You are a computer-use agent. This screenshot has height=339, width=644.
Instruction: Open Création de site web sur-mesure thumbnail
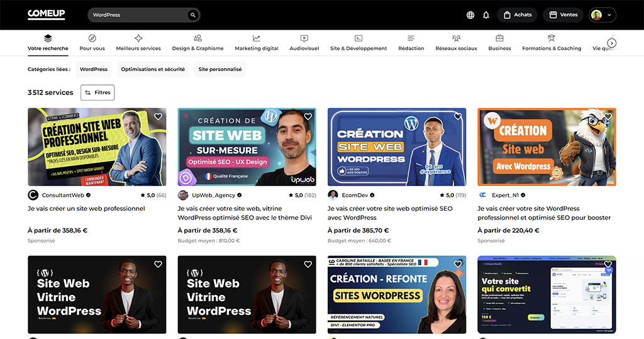(x=247, y=147)
